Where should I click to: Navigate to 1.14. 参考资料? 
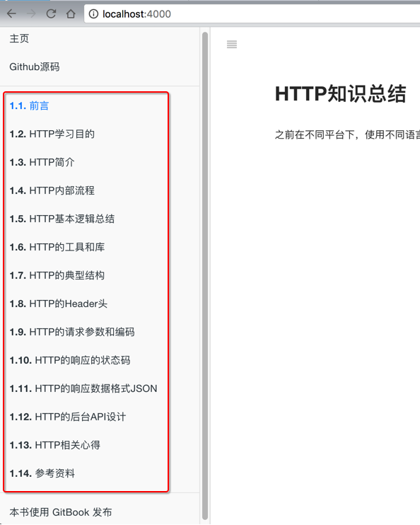click(x=42, y=473)
